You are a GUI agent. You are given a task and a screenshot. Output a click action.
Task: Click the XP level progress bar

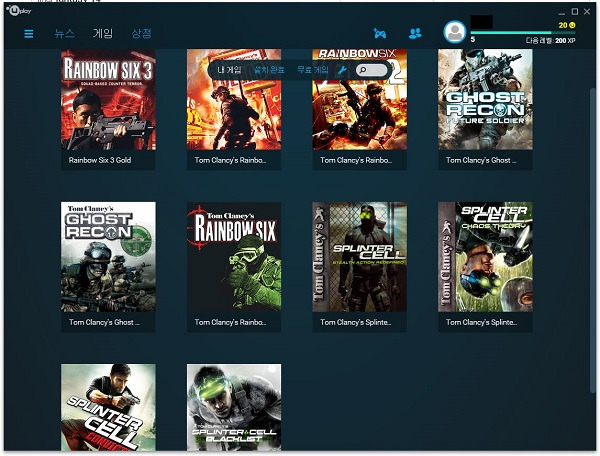523,33
